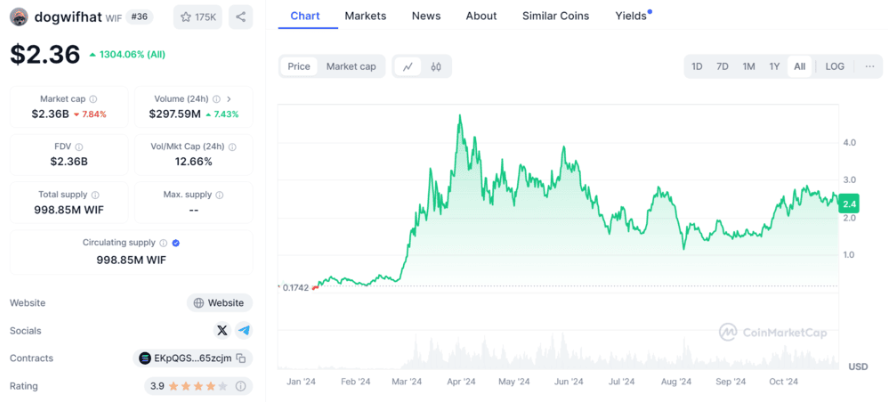
Task: Click the 2.4 current price marker
Action: [x=848, y=205]
